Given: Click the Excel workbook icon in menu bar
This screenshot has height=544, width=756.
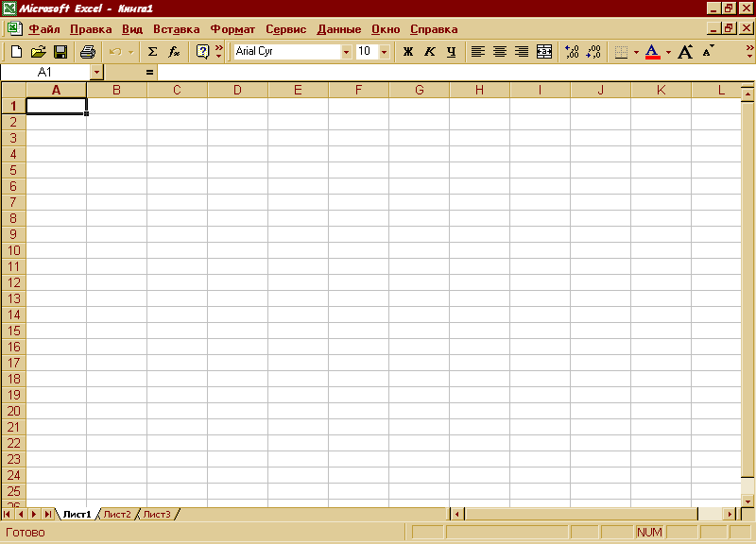Looking at the screenshot, I should pyautogui.click(x=14, y=29).
